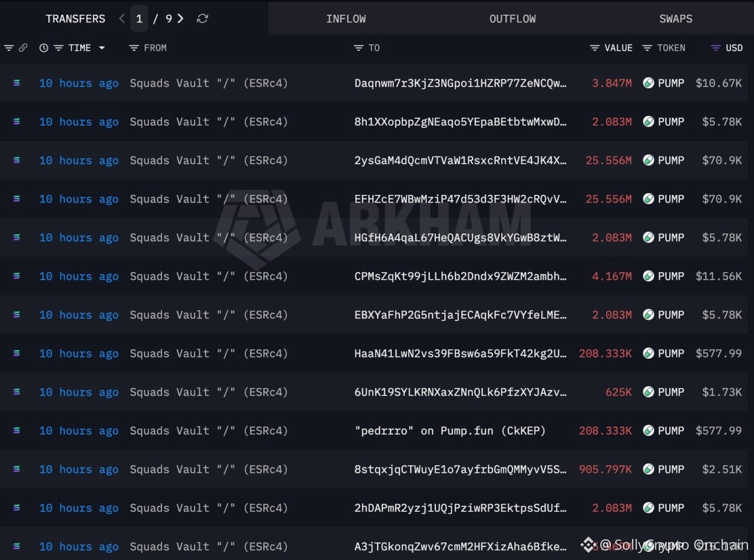Viewport: 754px width, 560px height.
Task: Refresh the transfers list
Action: [x=202, y=19]
